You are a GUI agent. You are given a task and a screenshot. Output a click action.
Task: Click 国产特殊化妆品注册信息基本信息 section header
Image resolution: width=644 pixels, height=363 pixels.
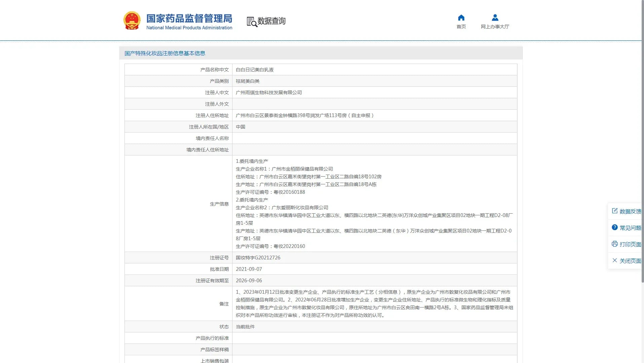[165, 53]
